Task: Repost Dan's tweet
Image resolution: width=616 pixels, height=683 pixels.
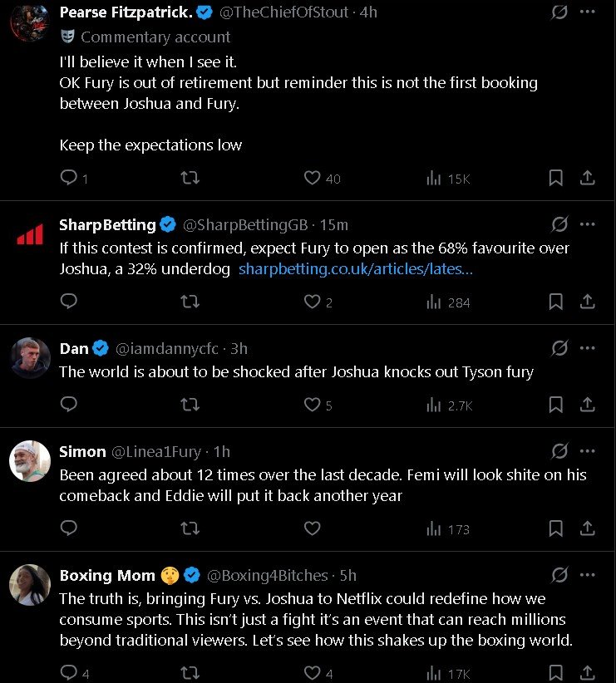Action: click(x=190, y=405)
